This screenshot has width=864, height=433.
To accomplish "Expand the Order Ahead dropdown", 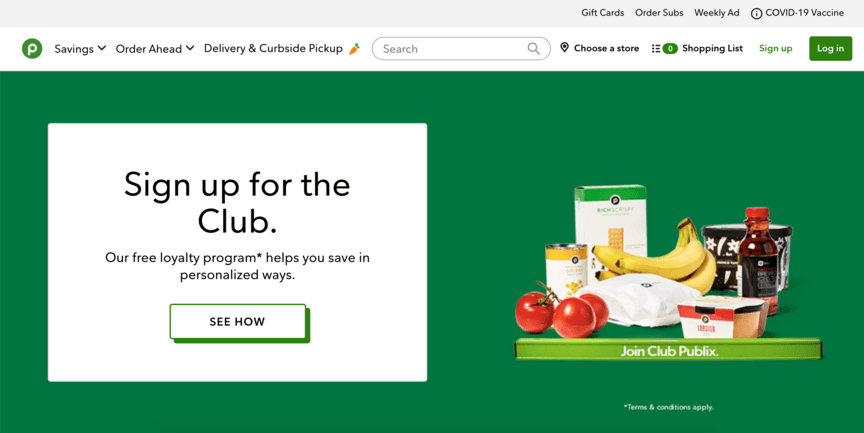I will click(x=155, y=48).
